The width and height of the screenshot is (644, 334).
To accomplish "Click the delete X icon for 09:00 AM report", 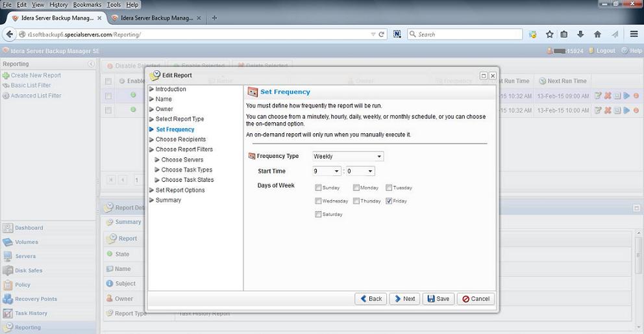I will (x=608, y=96).
